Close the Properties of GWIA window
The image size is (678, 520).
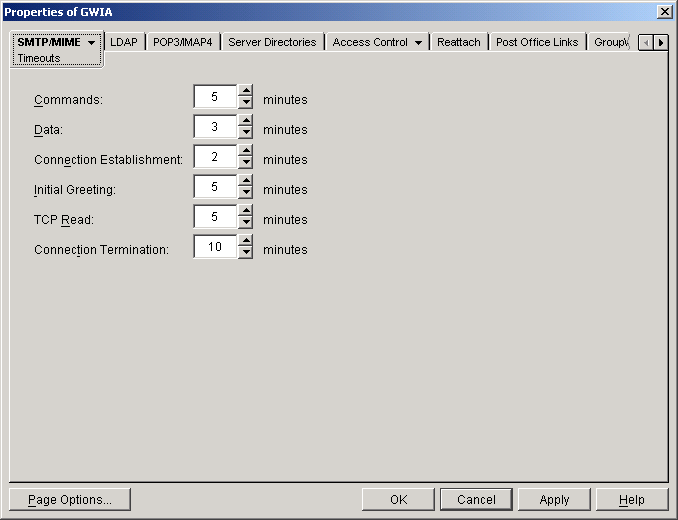664,12
